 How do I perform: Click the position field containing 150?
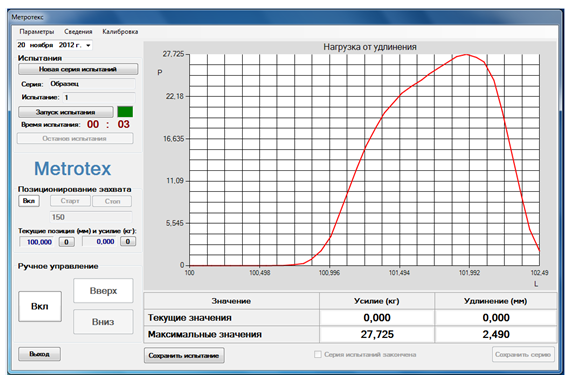point(90,217)
